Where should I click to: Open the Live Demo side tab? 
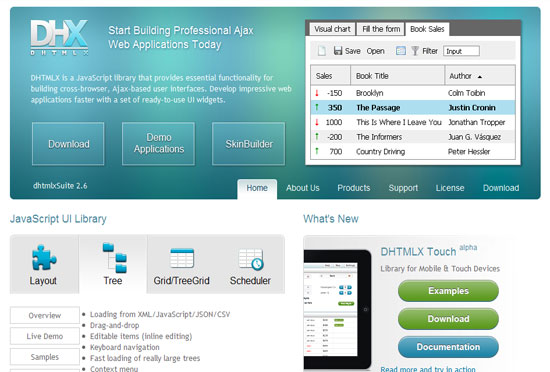[45, 336]
